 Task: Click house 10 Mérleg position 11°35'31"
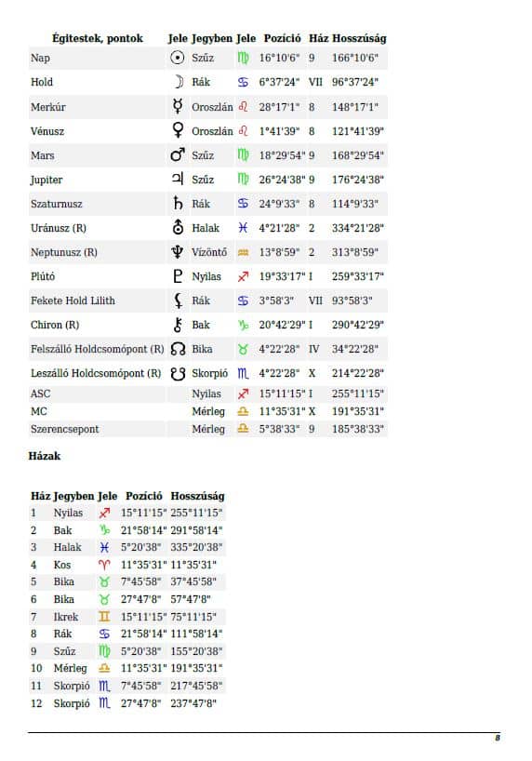coord(143,668)
